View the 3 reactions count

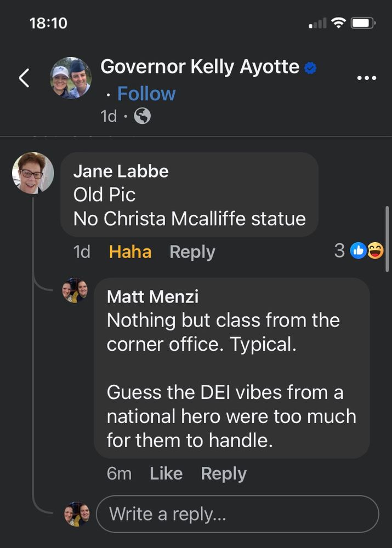click(339, 251)
